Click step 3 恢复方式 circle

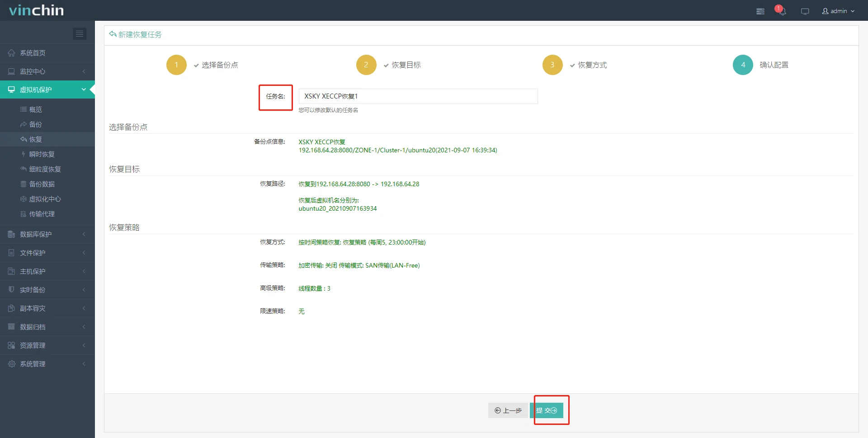coord(552,65)
